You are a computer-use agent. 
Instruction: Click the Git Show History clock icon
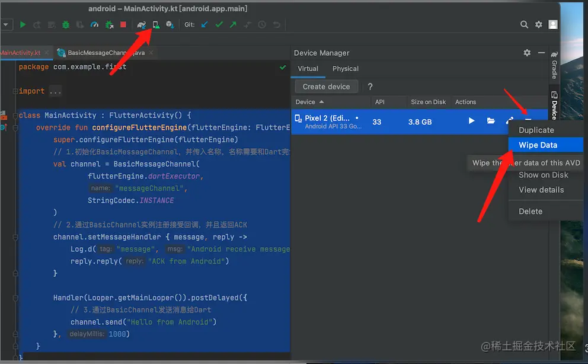tap(262, 25)
